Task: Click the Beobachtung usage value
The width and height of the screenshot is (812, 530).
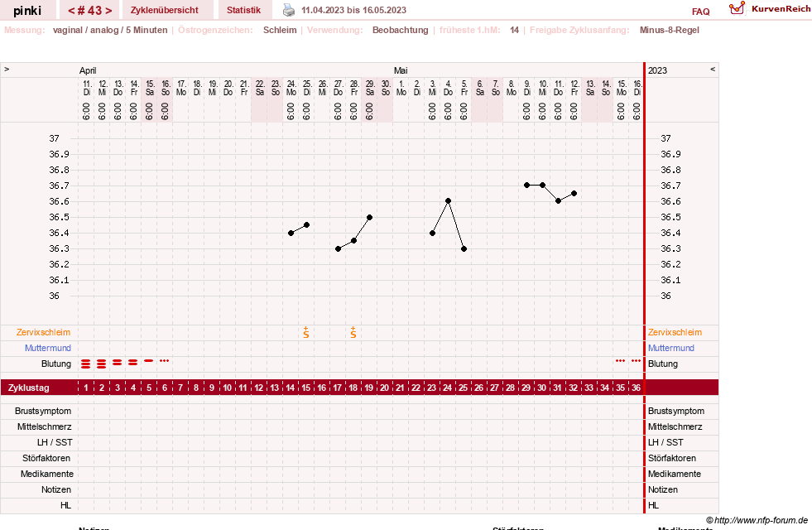Action: click(401, 30)
